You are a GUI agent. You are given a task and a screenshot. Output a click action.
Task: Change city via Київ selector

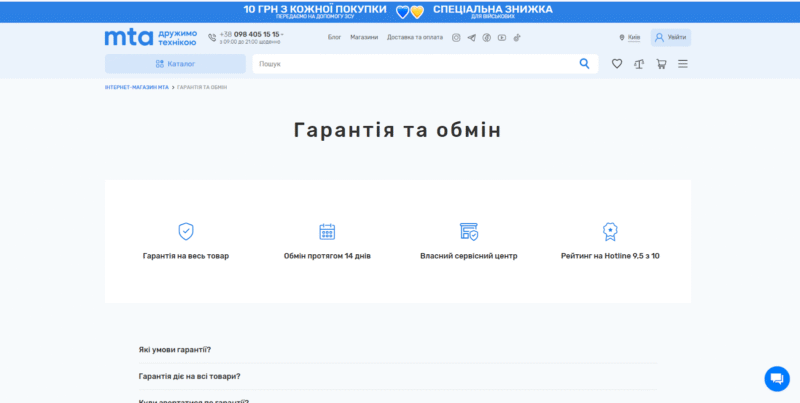pos(634,37)
